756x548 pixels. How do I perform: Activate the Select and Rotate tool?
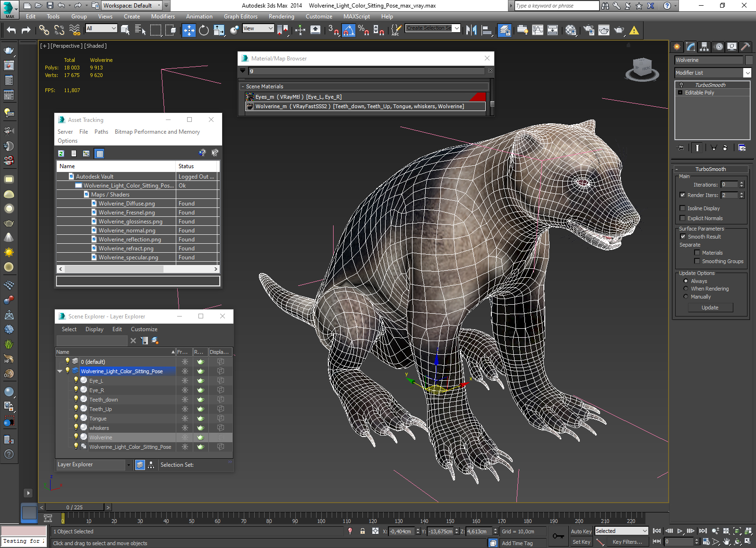tap(204, 30)
